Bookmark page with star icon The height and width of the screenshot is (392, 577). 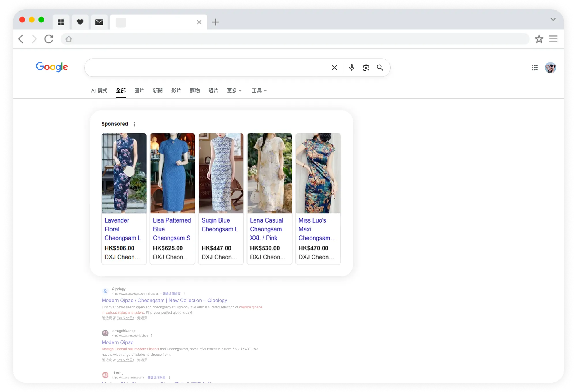click(x=539, y=39)
